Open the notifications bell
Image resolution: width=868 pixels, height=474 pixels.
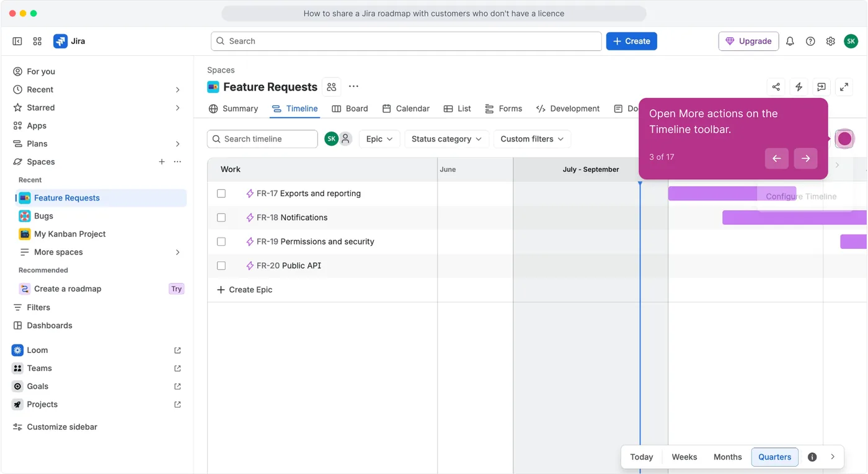(790, 41)
